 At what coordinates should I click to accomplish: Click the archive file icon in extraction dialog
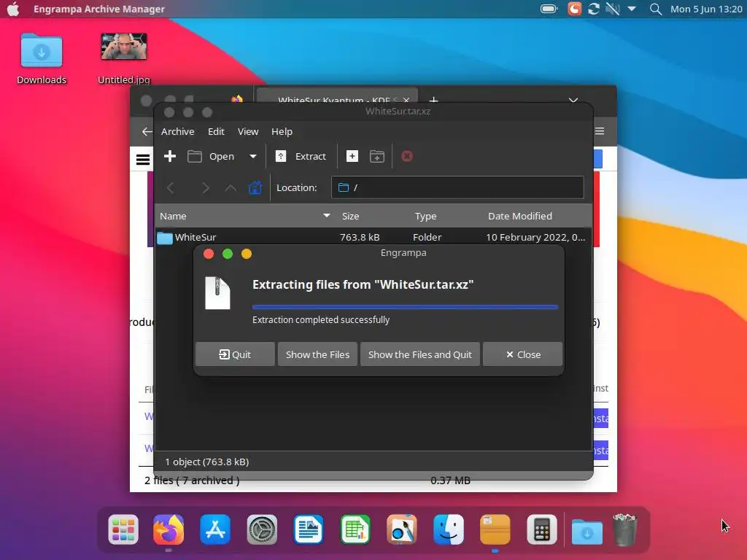point(217,293)
